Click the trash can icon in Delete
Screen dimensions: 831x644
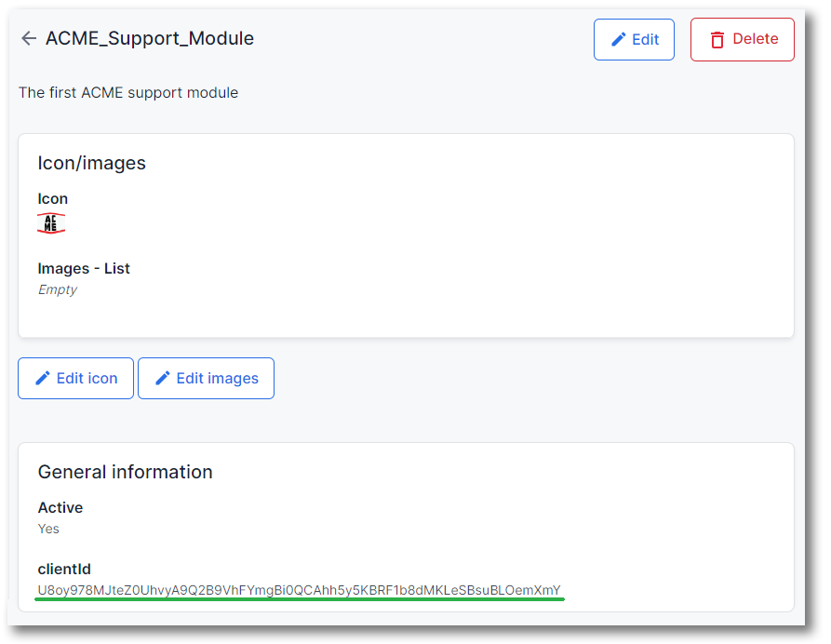click(717, 39)
